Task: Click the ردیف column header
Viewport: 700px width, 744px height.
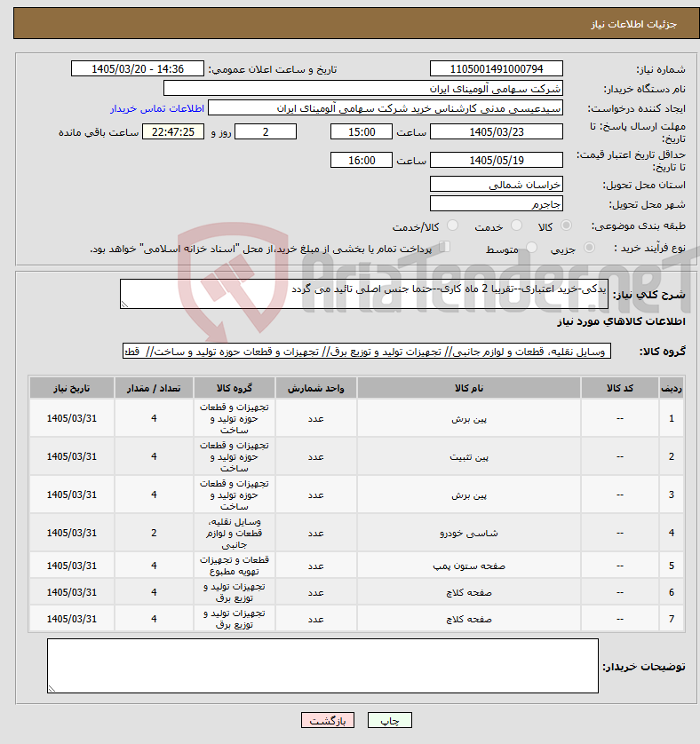Action: coord(672,388)
